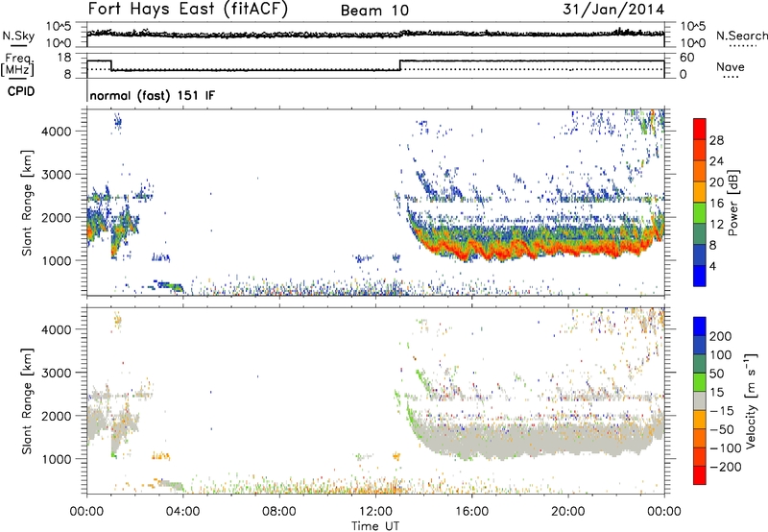Click the "18" tick on frequency axis

coord(64,58)
